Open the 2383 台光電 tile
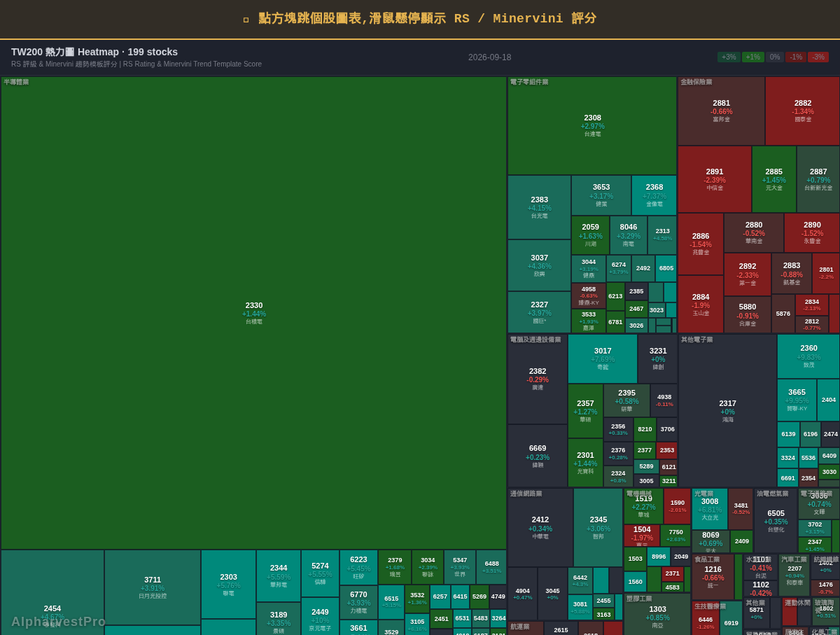The width and height of the screenshot is (840, 635). [539, 207]
